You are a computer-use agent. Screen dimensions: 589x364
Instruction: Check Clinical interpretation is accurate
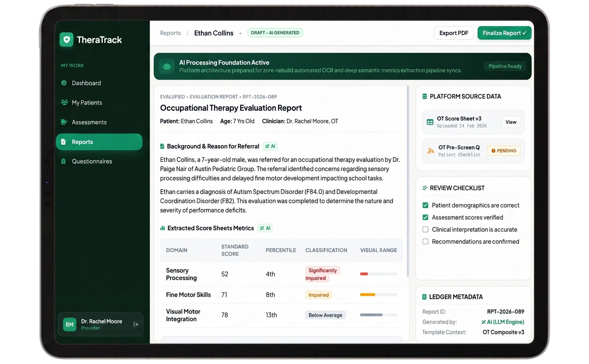[x=425, y=229]
